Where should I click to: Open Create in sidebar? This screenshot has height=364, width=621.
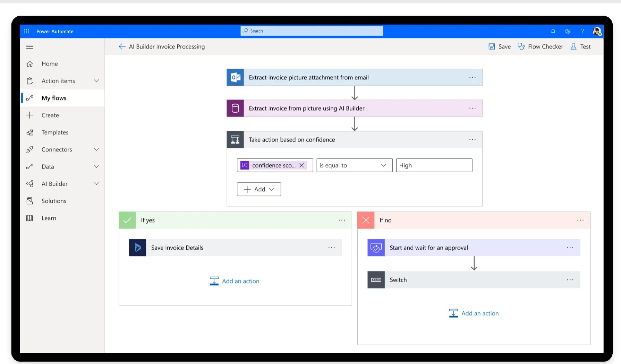(x=62, y=115)
